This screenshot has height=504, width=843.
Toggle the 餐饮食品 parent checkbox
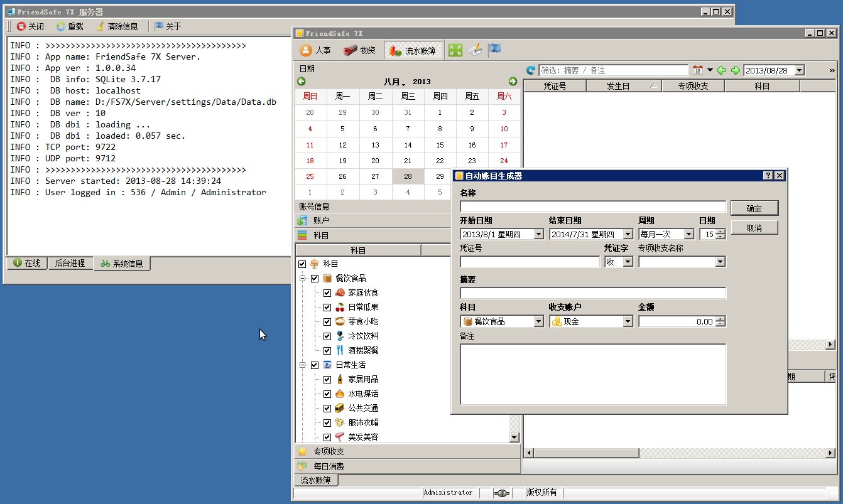coord(315,279)
